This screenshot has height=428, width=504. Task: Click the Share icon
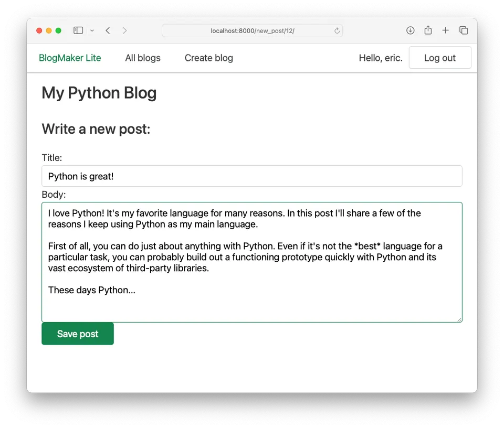(428, 30)
